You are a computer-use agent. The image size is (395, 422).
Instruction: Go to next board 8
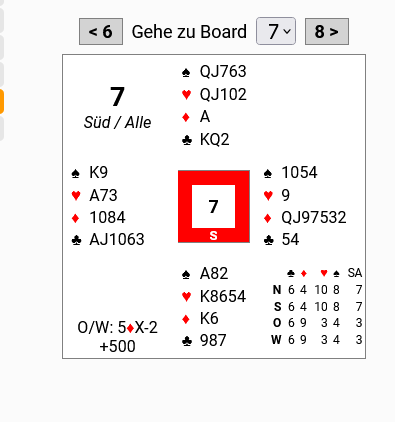[327, 32]
